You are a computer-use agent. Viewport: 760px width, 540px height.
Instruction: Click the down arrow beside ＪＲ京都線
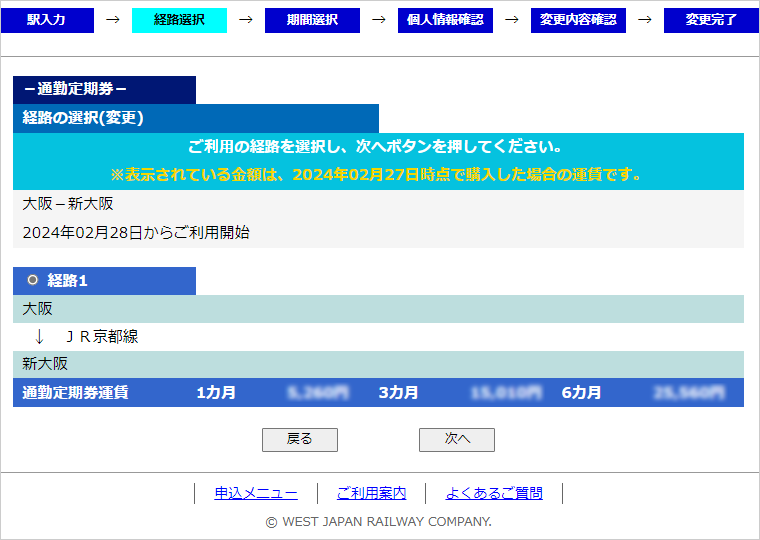39,337
